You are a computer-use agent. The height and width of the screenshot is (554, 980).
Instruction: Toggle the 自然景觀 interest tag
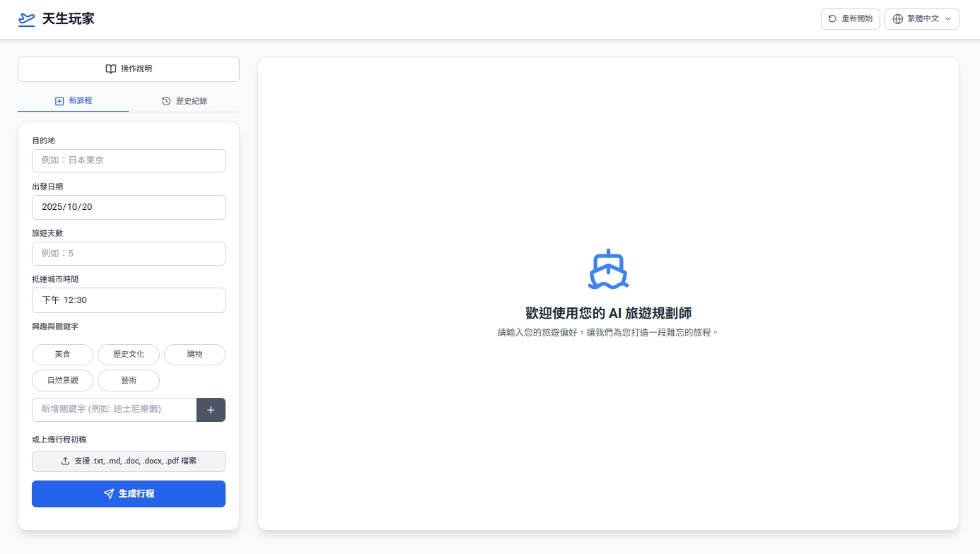click(x=62, y=380)
